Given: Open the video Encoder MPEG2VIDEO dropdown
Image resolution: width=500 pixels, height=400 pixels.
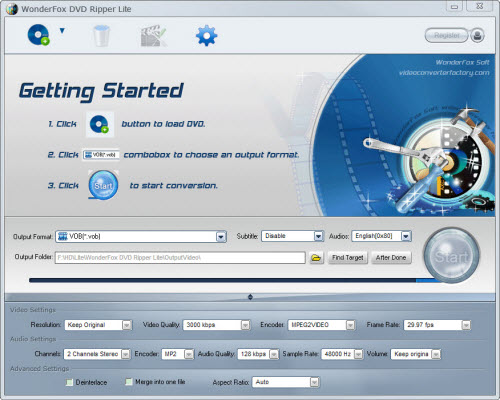Looking at the screenshot, I should pos(321,325).
